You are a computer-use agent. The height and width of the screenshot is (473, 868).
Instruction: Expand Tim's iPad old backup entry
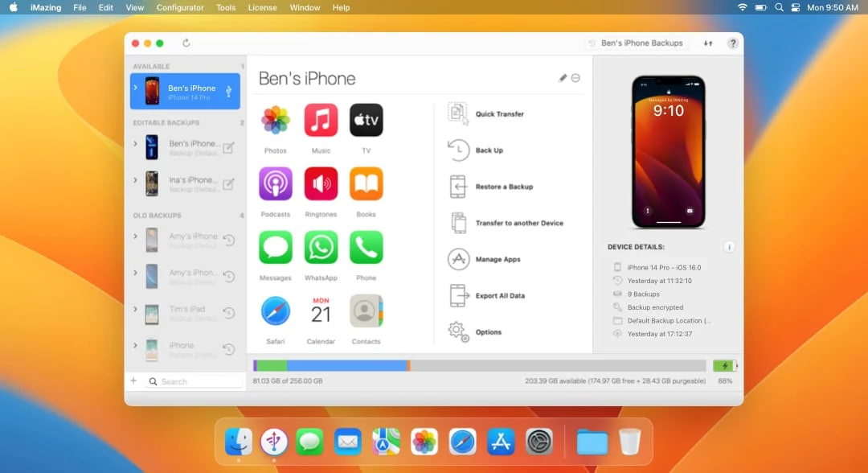click(x=135, y=309)
